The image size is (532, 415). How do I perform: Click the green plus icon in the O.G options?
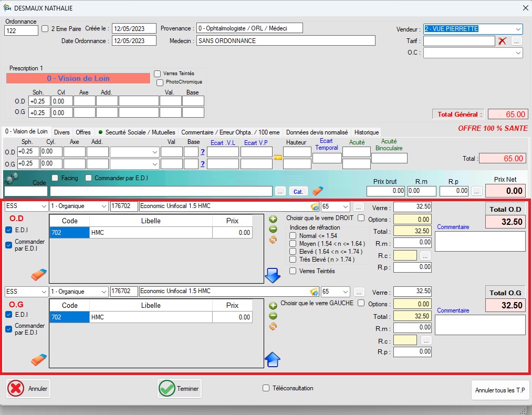coord(273,306)
